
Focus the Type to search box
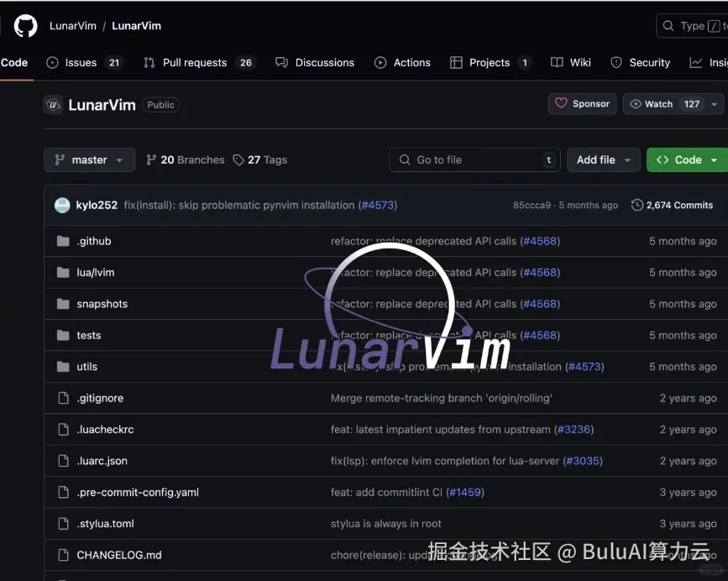point(692,26)
